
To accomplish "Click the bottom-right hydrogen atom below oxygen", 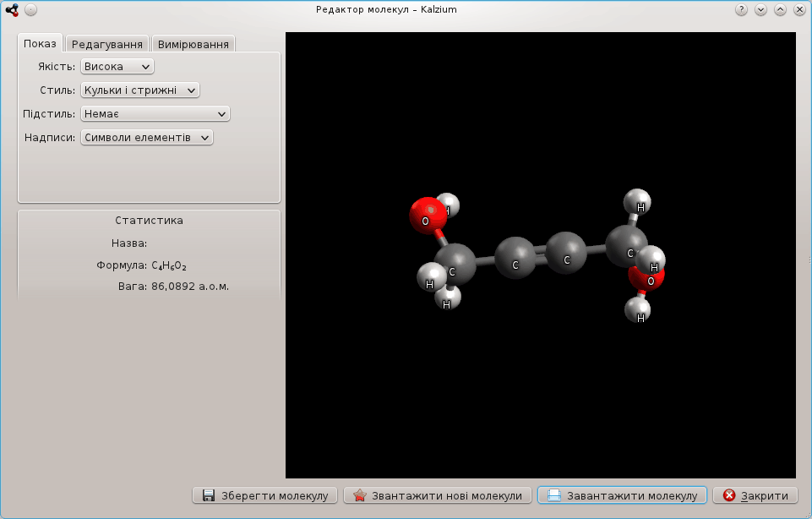I will click(637, 309).
